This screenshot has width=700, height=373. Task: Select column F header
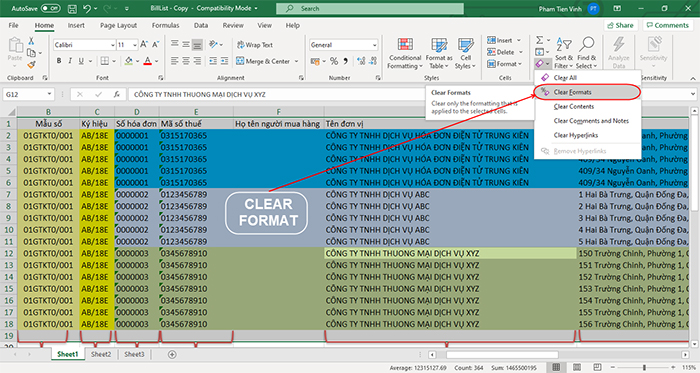coord(279,112)
